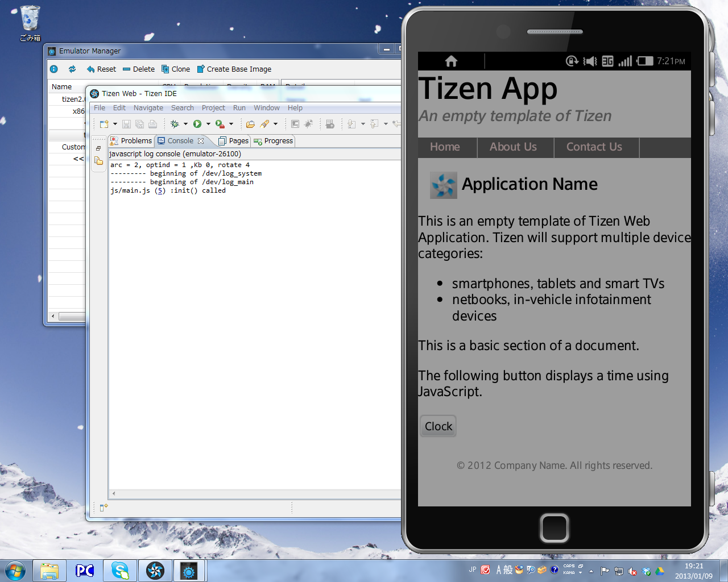Expand the External Tools dropdown arrow
This screenshot has height=582, width=728.
pos(231,124)
